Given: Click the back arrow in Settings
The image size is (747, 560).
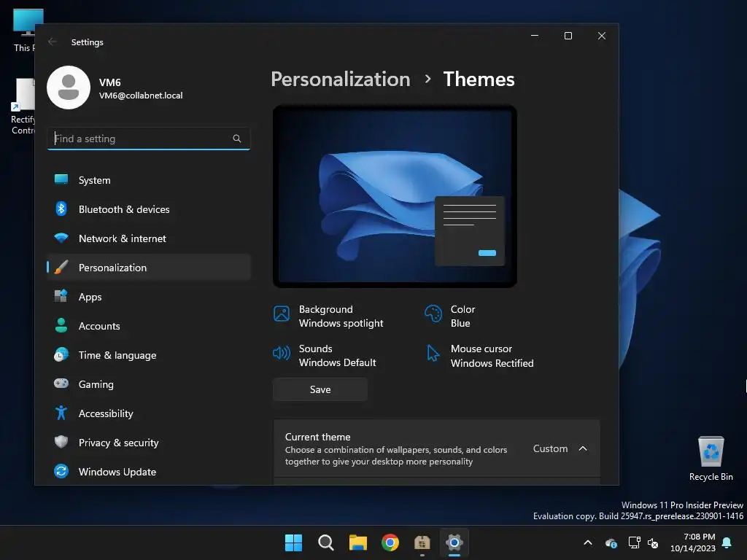Looking at the screenshot, I should click(53, 42).
